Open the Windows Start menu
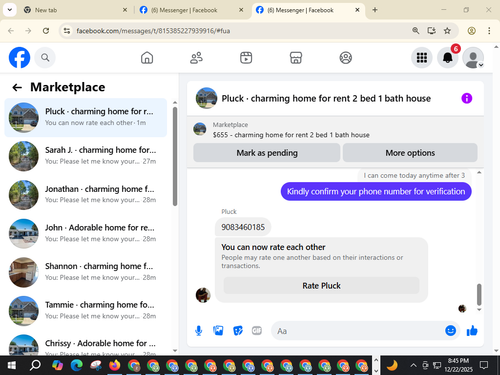The height and width of the screenshot is (375, 500). pyautogui.click(x=11, y=366)
